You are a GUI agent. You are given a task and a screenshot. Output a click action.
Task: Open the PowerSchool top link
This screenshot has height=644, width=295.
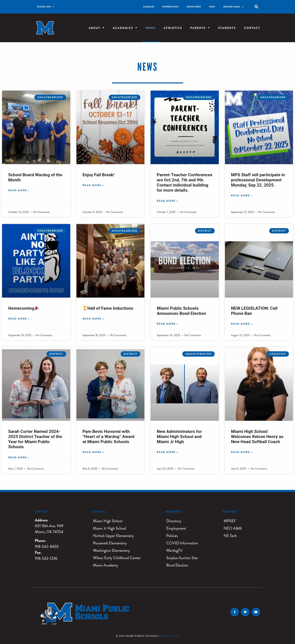pos(170,7)
